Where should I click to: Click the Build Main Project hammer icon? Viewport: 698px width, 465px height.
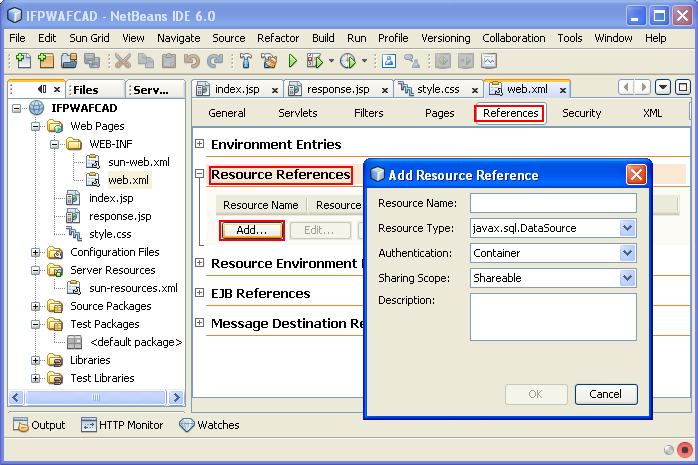[246, 61]
